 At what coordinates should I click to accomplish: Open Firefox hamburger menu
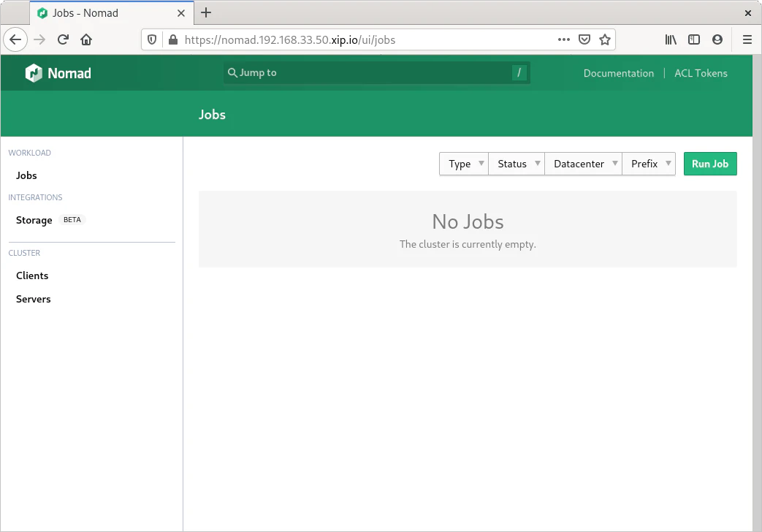coord(747,40)
